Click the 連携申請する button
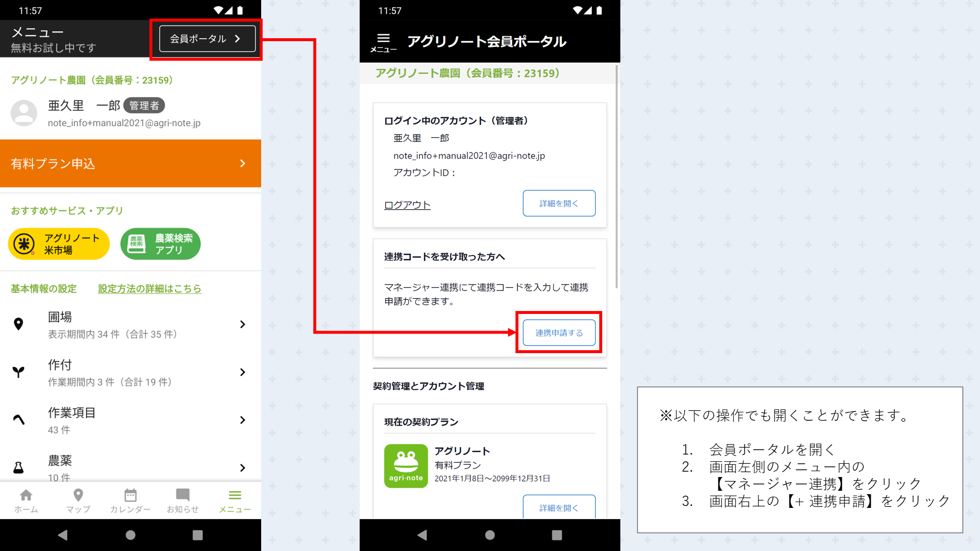Image resolution: width=980 pixels, height=551 pixels. coord(559,333)
